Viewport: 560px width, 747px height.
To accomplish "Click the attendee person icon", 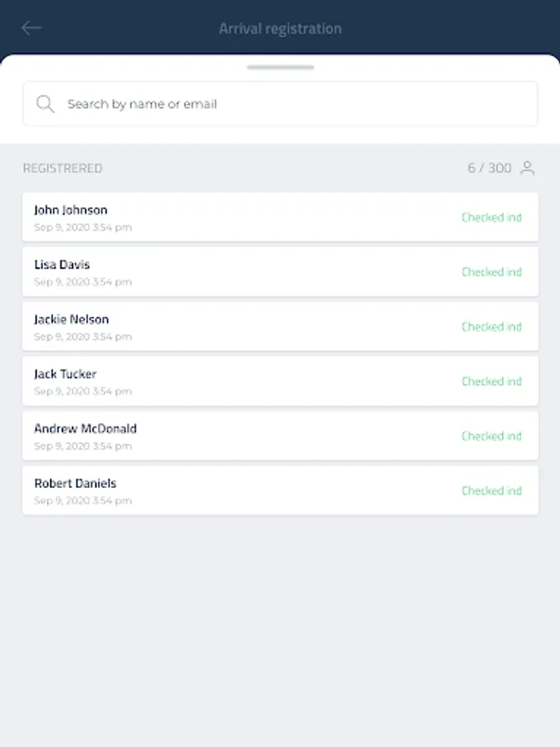I will [x=527, y=168].
